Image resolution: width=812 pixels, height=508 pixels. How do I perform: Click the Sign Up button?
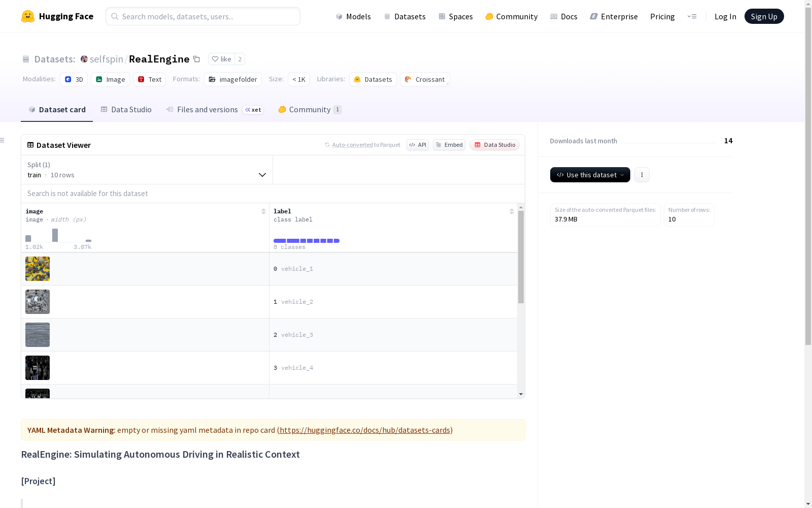[764, 16]
